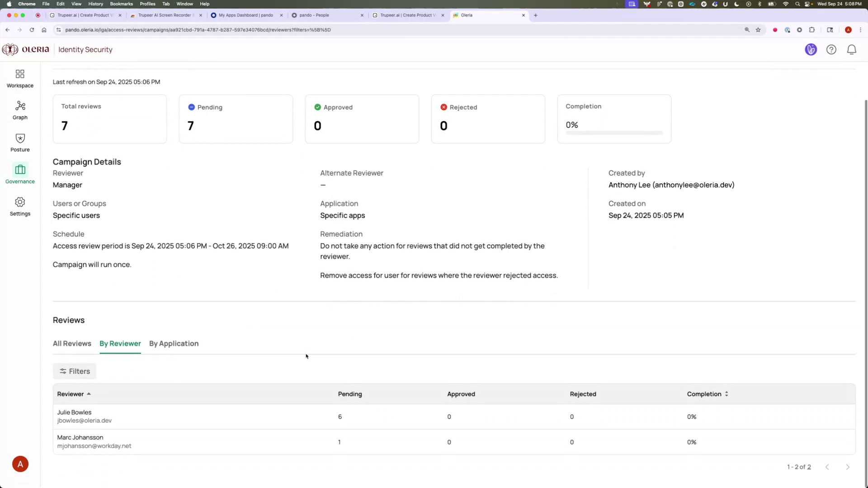Open Settings from the sidebar
Screen dimensions: 868x488
(x=20, y=206)
